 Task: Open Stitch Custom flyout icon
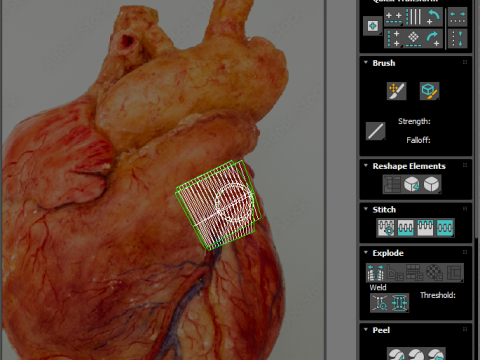pyautogui.click(x=445, y=228)
